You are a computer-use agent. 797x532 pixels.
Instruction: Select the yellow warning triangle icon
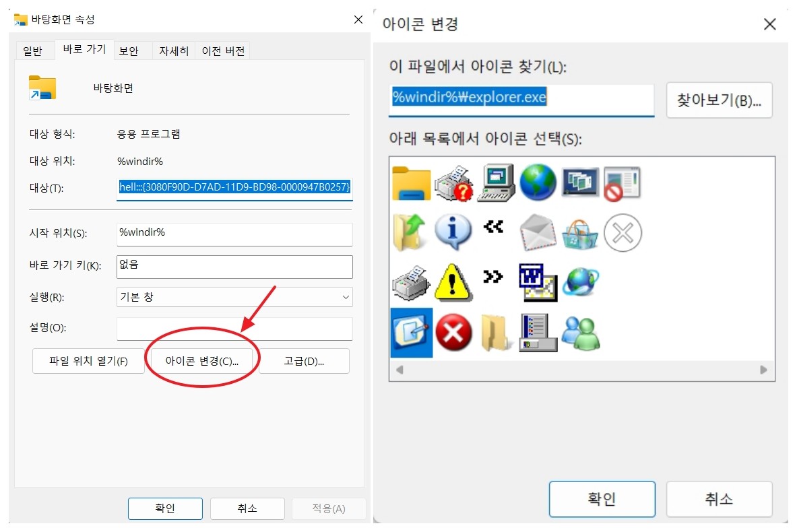tap(453, 283)
